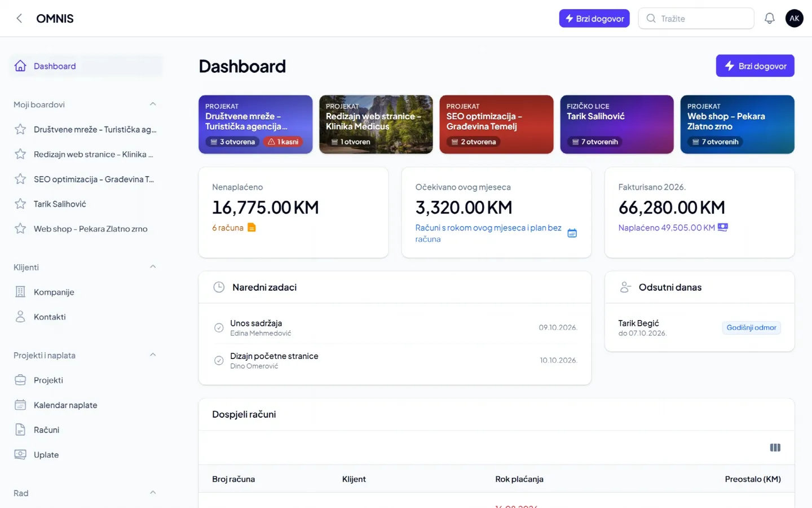
Task: Click the large Brzi dogovor button beside the Dashboard title
Action: (755, 66)
